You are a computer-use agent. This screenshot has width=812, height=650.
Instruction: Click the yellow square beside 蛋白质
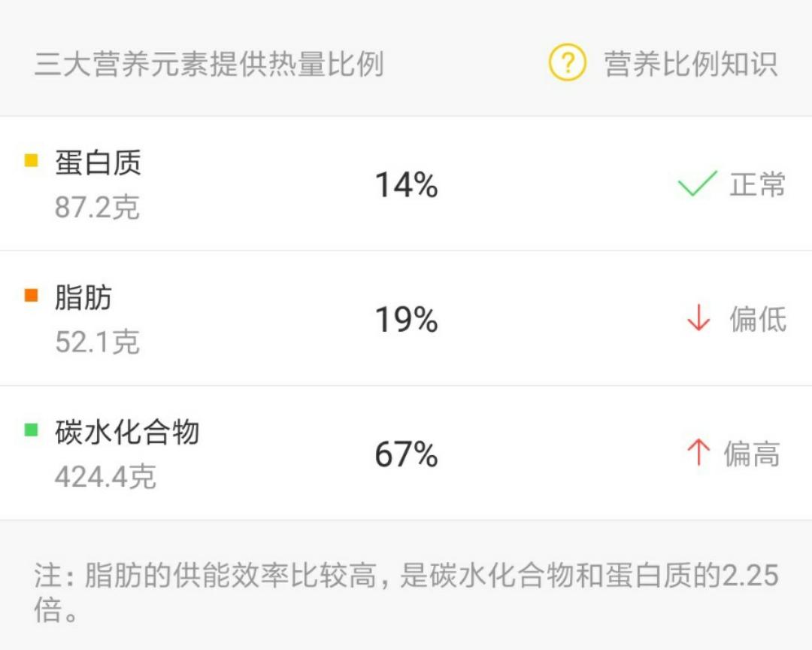point(32,160)
